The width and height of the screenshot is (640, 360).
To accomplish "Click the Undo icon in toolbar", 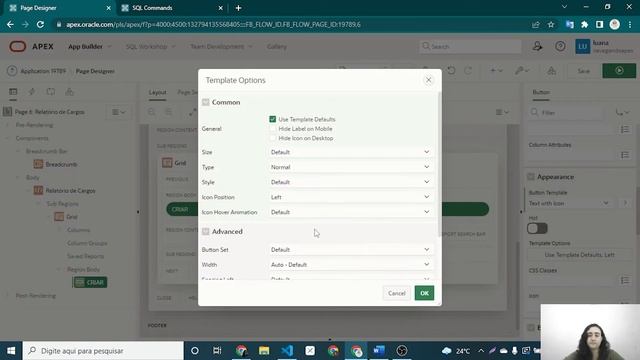I will (x=451, y=71).
